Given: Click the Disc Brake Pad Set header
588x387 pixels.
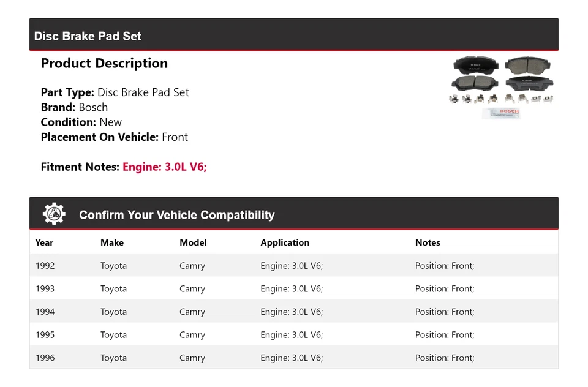Looking at the screenshot, I should [88, 36].
